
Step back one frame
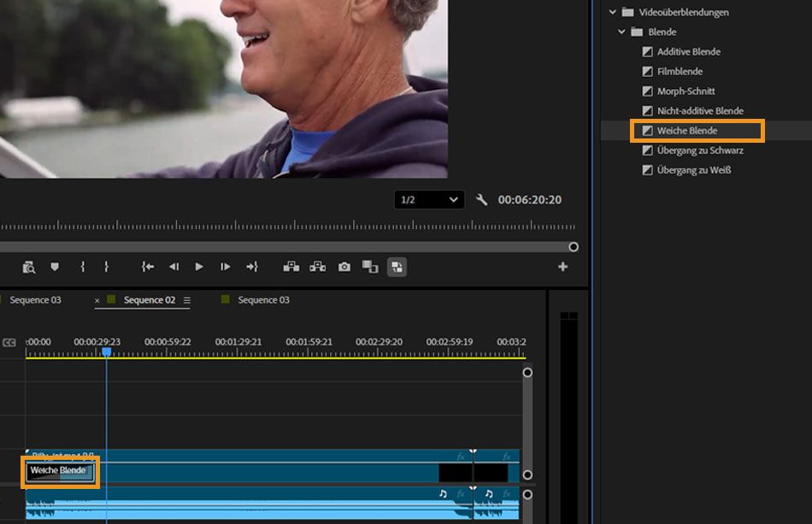[x=174, y=267]
